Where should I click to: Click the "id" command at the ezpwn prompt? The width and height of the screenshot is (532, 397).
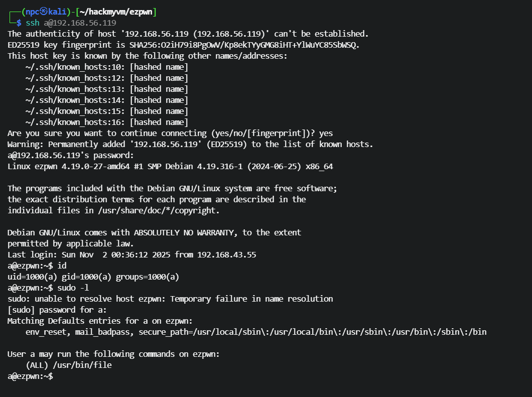click(62, 266)
